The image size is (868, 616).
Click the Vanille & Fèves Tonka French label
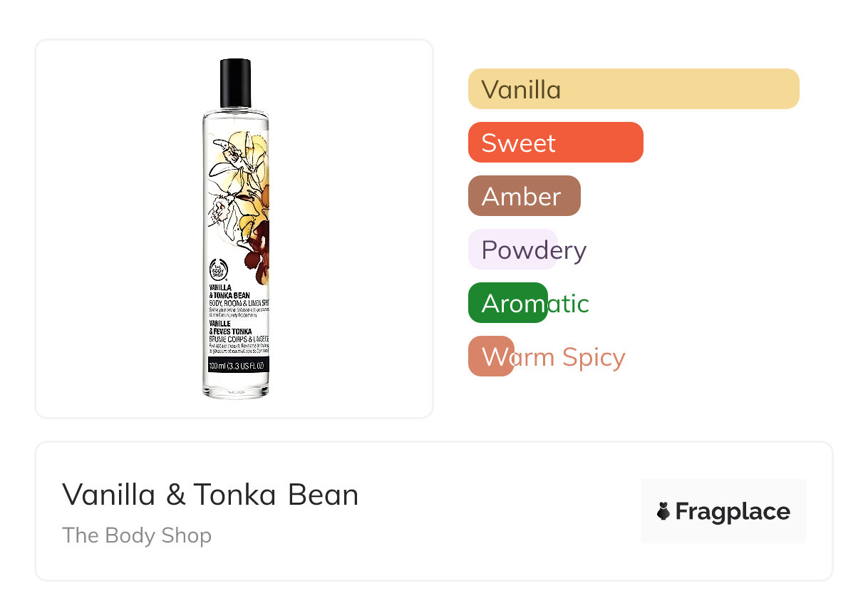[229, 326]
